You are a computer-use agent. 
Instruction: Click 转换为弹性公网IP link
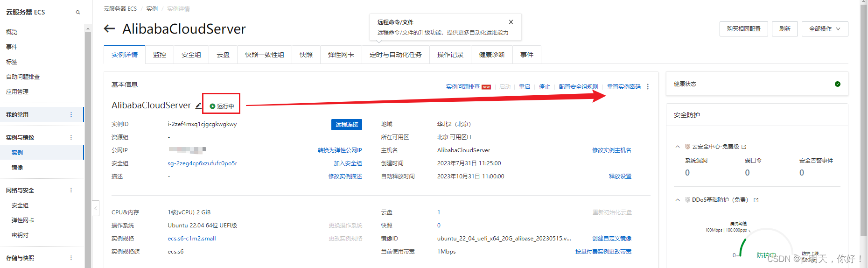[340, 150]
